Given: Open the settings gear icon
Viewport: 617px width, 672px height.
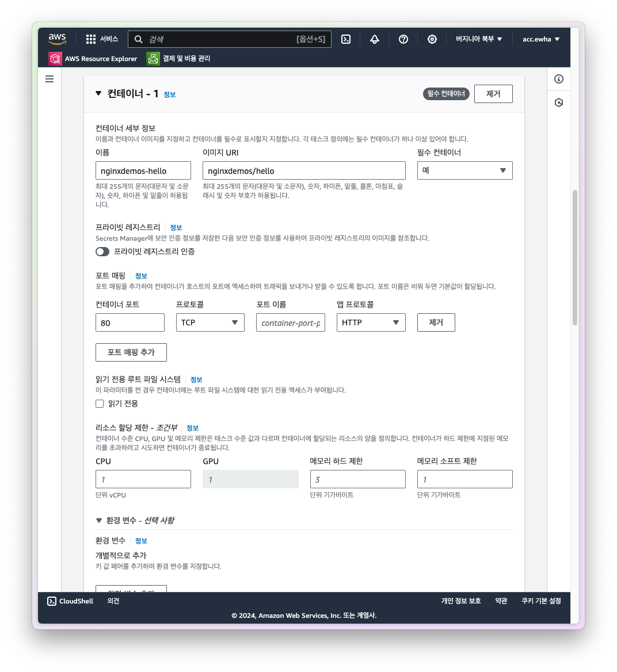Looking at the screenshot, I should click(x=432, y=39).
